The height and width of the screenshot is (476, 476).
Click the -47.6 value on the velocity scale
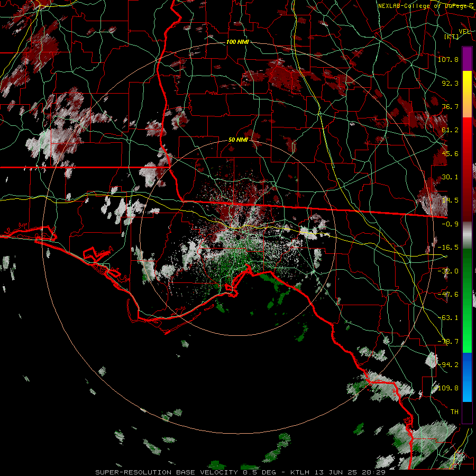coord(448,295)
